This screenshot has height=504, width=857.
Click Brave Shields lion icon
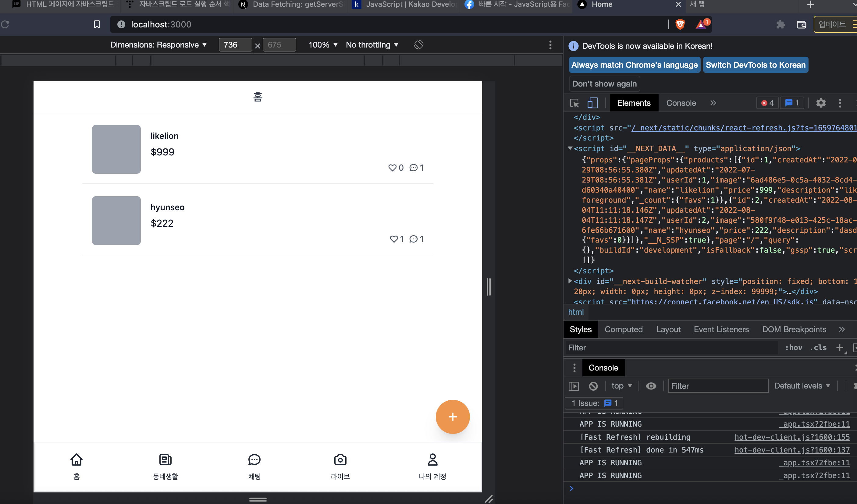coord(680,24)
